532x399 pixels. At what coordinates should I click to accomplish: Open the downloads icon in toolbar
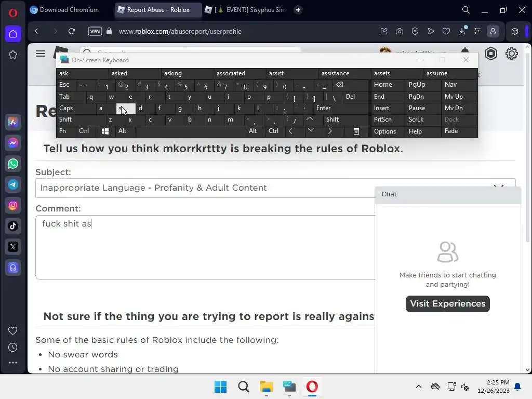(x=462, y=31)
